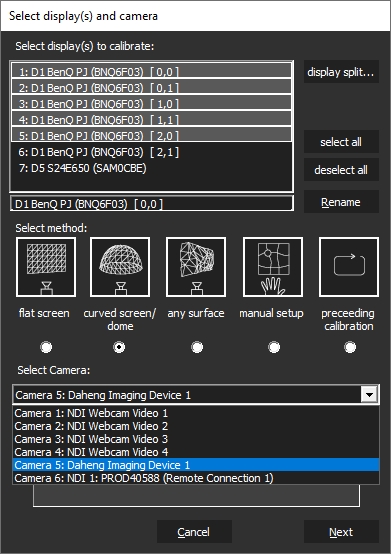Image resolution: width=391 pixels, height=554 pixels.
Task: Click the display name input field
Action: tap(152, 204)
